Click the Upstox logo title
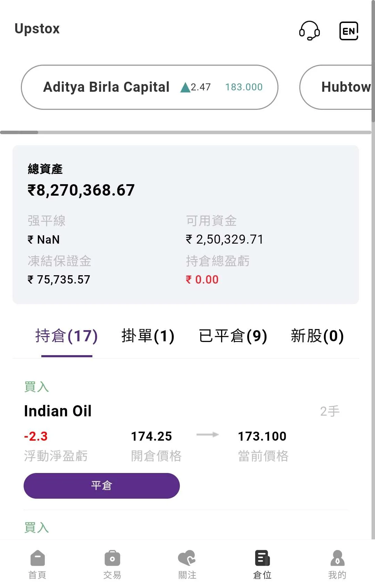Viewport: 375px width, 588px height. coord(37,28)
